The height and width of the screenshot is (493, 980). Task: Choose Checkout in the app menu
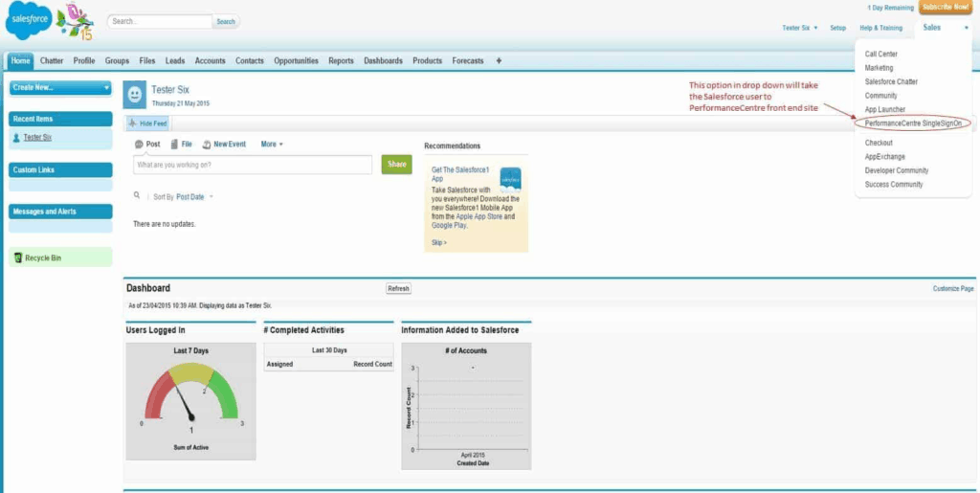click(879, 143)
